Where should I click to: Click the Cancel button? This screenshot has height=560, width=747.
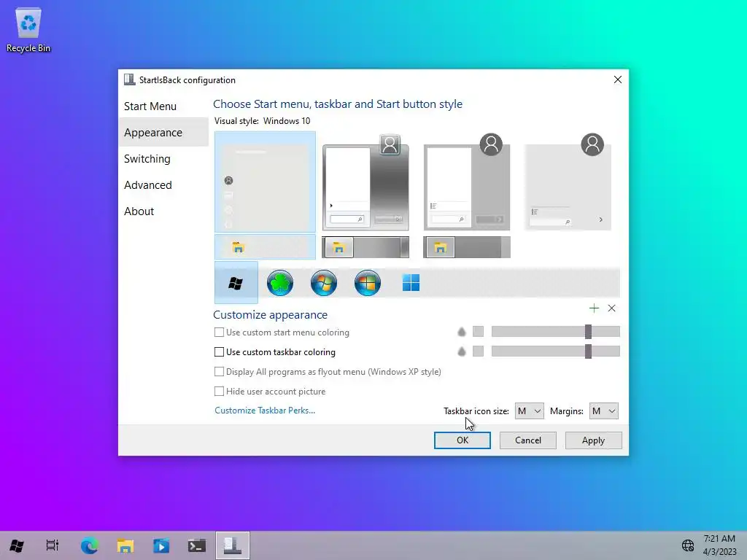click(528, 440)
